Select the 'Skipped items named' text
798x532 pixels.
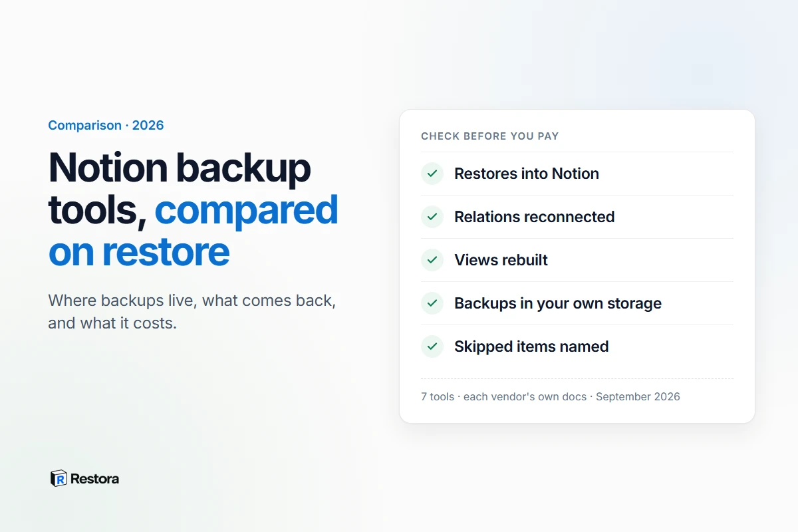point(531,346)
